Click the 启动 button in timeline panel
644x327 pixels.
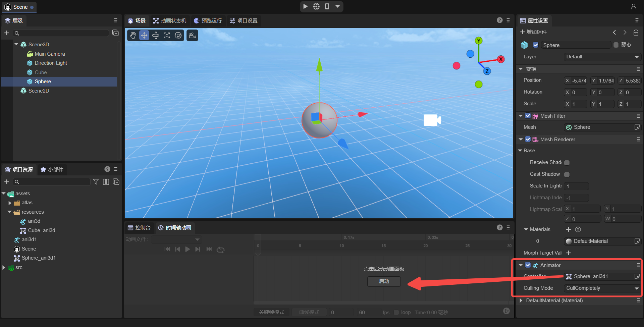tap(384, 281)
